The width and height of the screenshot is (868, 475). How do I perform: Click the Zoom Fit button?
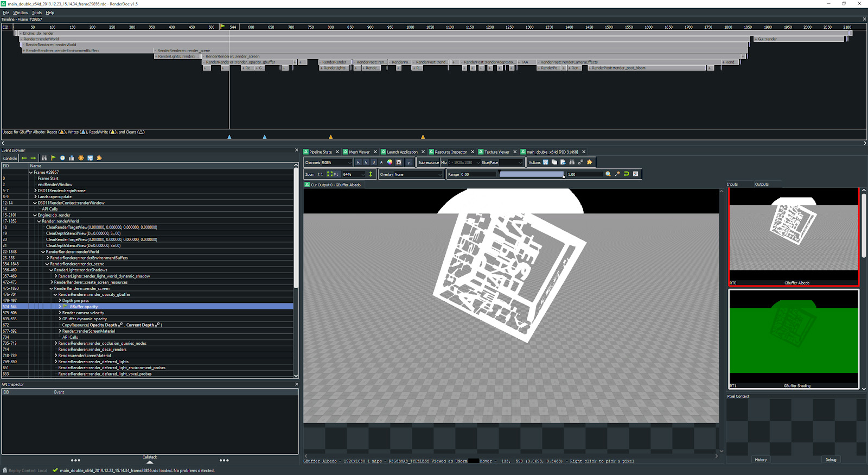[333, 174]
